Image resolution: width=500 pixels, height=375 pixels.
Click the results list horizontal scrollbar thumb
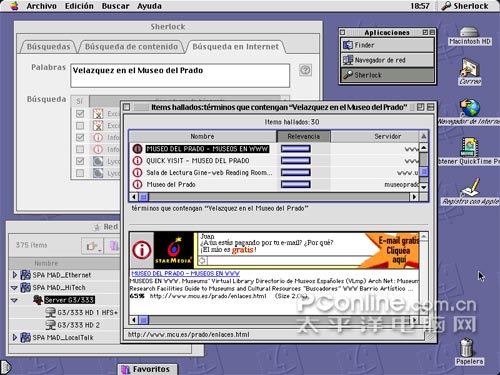[144, 197]
